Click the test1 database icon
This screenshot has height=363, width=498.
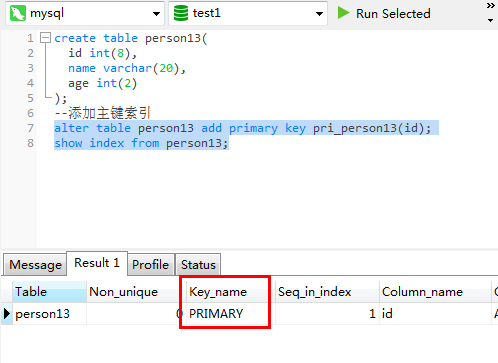click(x=181, y=14)
